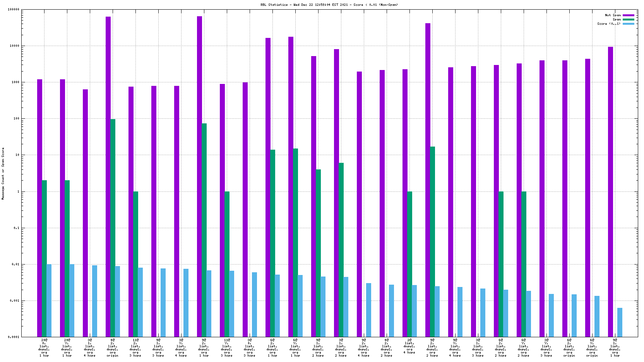Click the '2@ list.dnswl.org 4 hops' x-axis label
The width and height of the screenshot is (644, 362).
click(x=409, y=346)
